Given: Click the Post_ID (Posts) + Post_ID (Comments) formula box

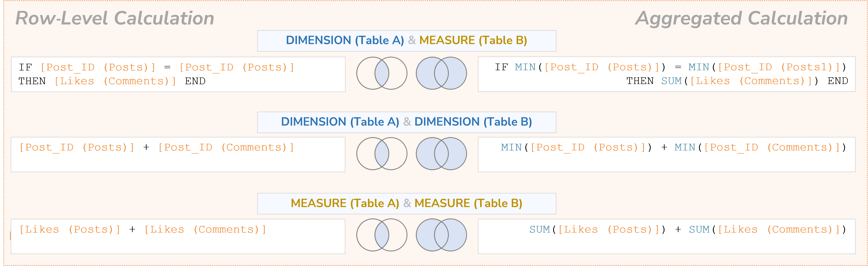Looking at the screenshot, I should (178, 154).
